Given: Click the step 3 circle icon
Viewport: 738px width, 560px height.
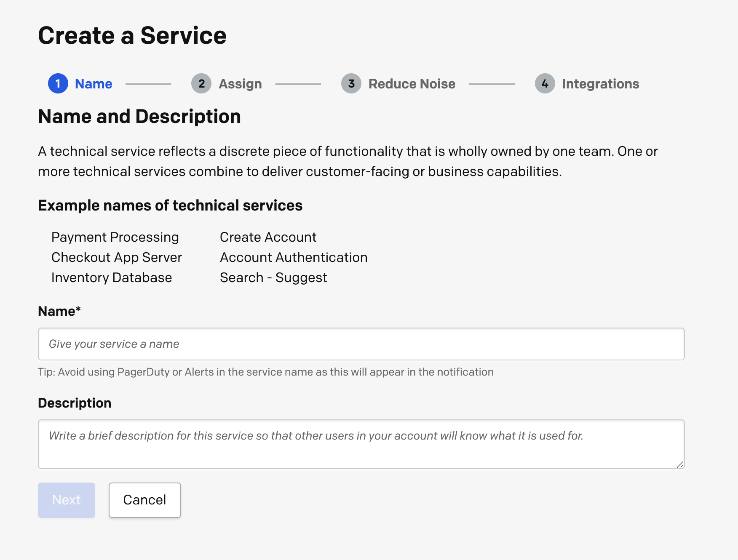Looking at the screenshot, I should tap(351, 83).
